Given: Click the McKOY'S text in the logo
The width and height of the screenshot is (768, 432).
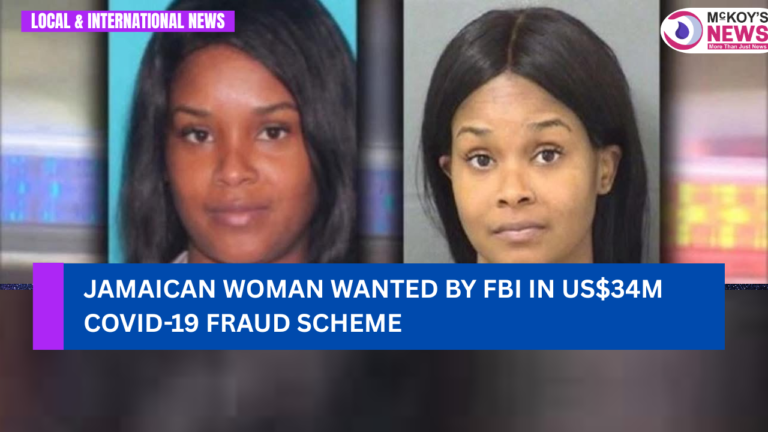Looking at the screenshot, I should coord(737,18).
